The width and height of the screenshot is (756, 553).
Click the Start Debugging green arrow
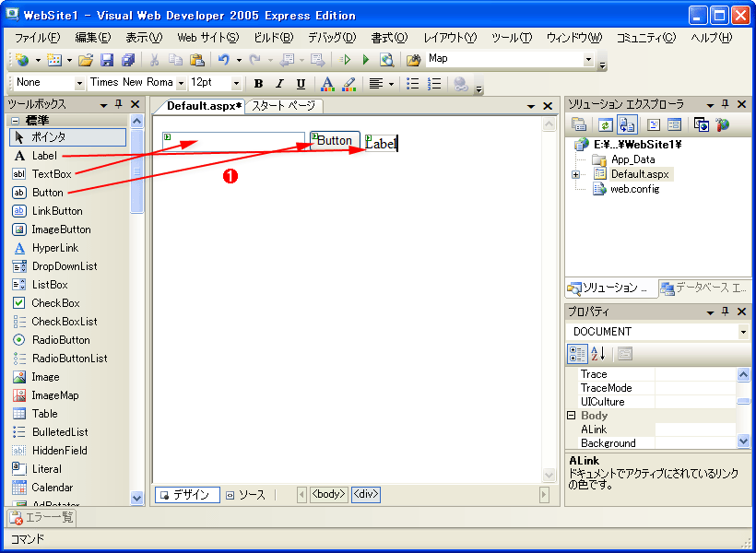click(x=366, y=60)
